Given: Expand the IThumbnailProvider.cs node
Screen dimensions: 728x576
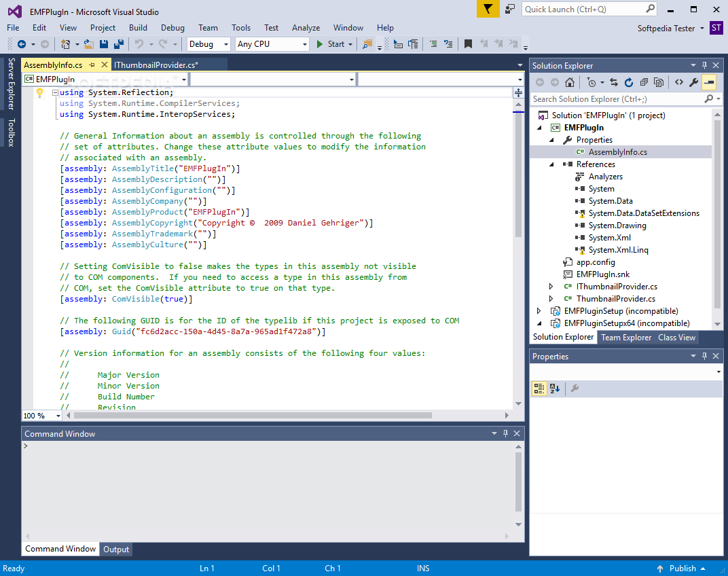Looking at the screenshot, I should 551,287.
